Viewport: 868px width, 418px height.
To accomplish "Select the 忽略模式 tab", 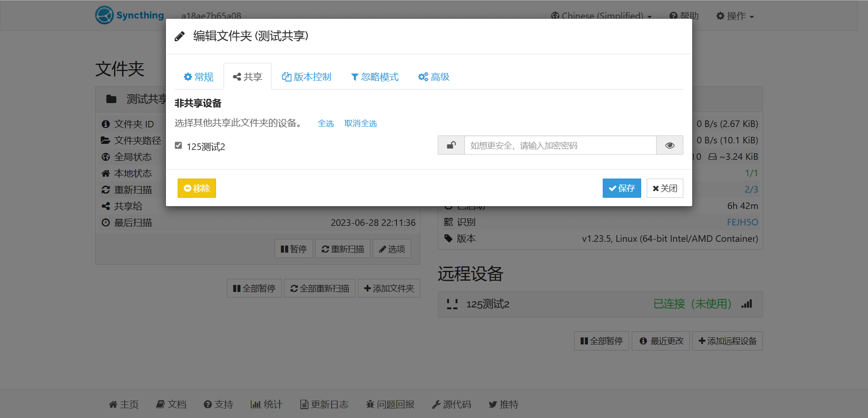I will point(374,77).
